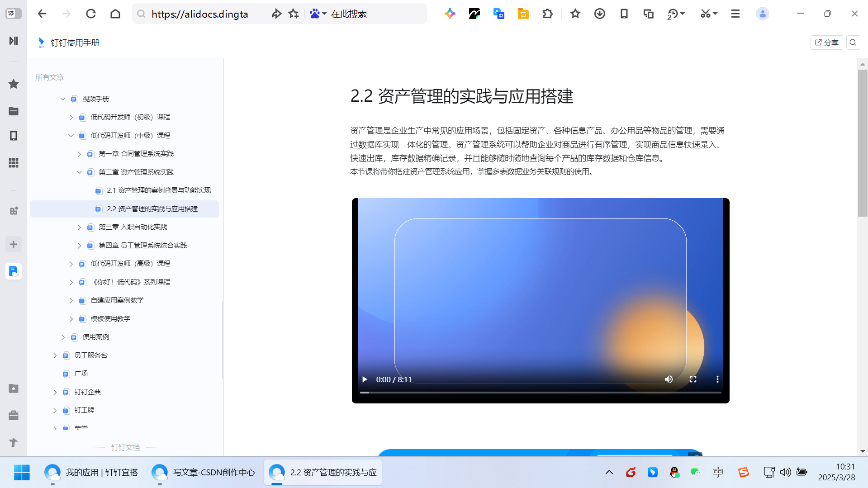Collapse 第二章 资产管理系统实践
868x488 pixels.
(x=79, y=172)
